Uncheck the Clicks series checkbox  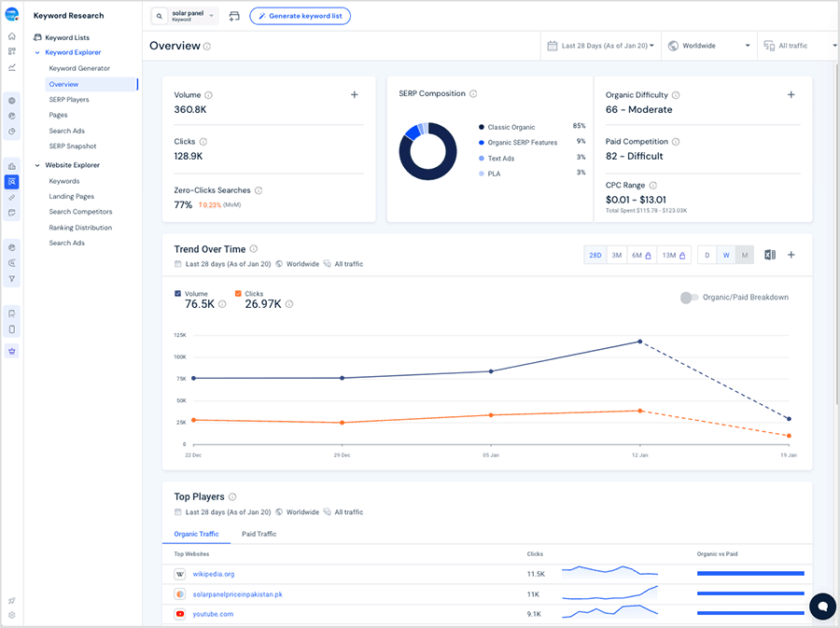click(x=238, y=293)
